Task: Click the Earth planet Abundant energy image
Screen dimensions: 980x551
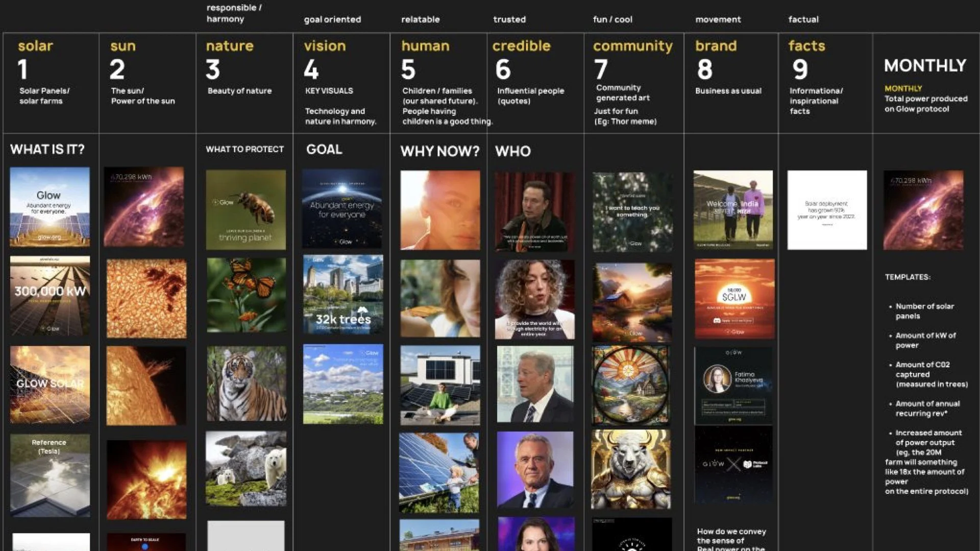Action: point(342,210)
